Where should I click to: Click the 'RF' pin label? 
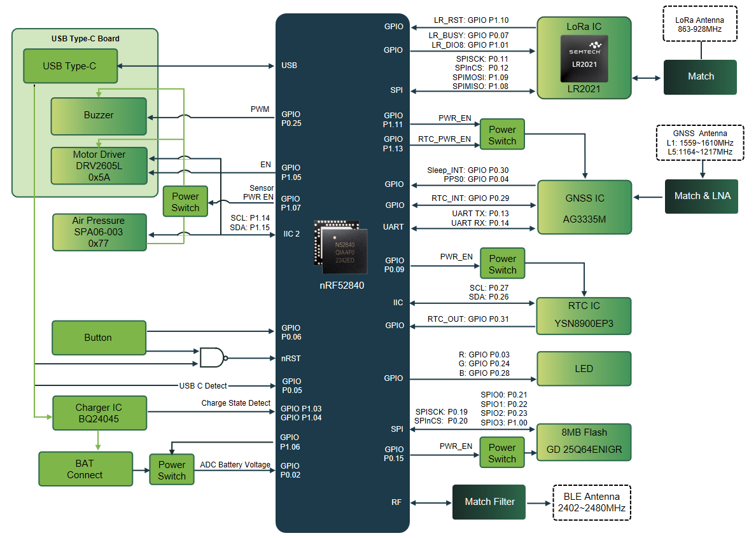(x=396, y=502)
